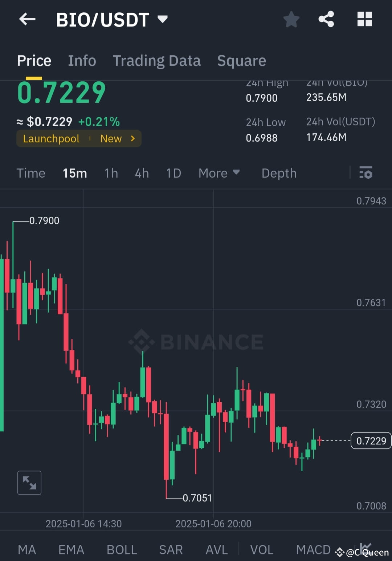This screenshot has width=392, height=561.
Task: Open the share options icon
Action: (x=326, y=20)
